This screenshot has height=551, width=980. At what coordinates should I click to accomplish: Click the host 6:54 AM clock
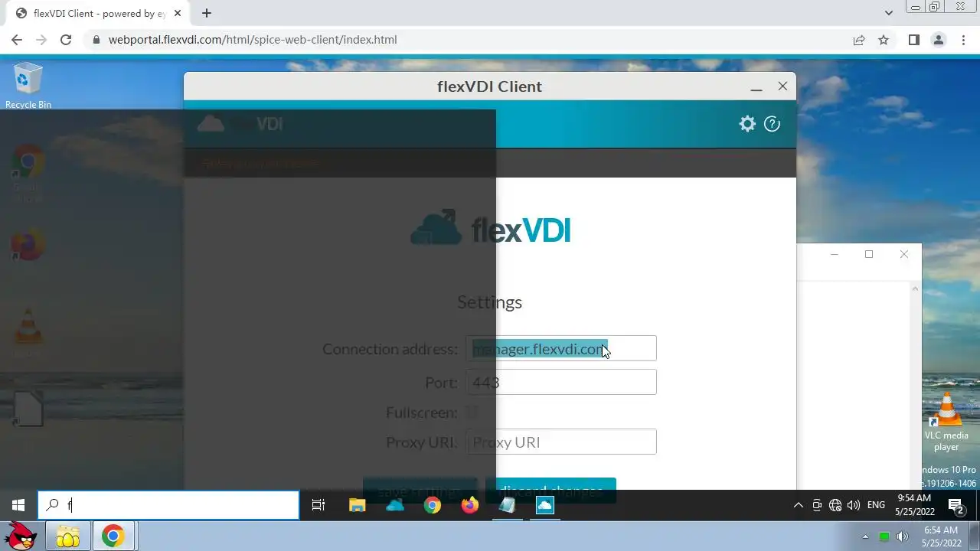click(941, 536)
